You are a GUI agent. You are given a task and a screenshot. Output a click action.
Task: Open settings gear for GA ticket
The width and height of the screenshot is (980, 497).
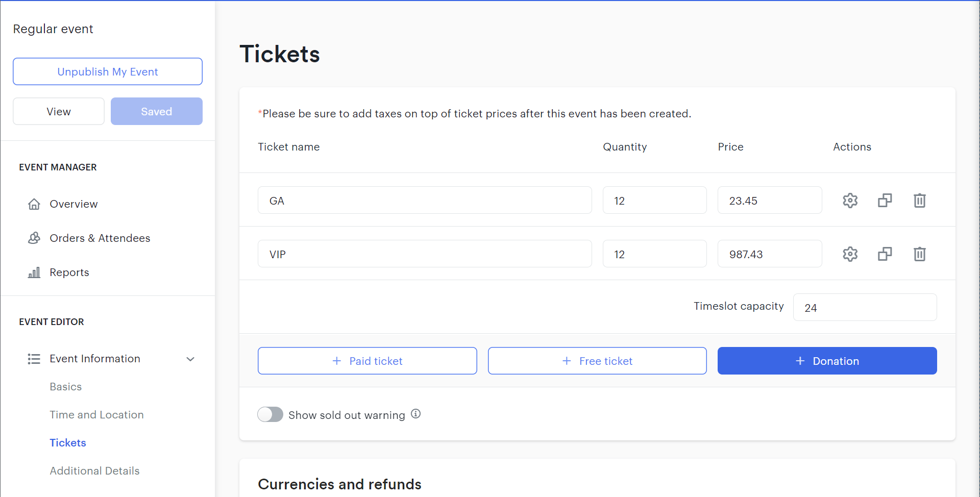pyautogui.click(x=850, y=201)
